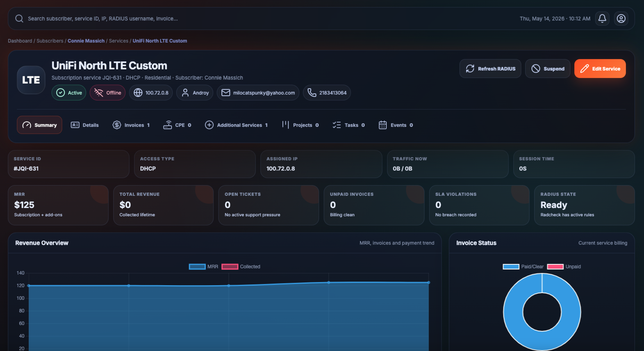Open the Events tab
The image size is (644, 351).
point(396,125)
